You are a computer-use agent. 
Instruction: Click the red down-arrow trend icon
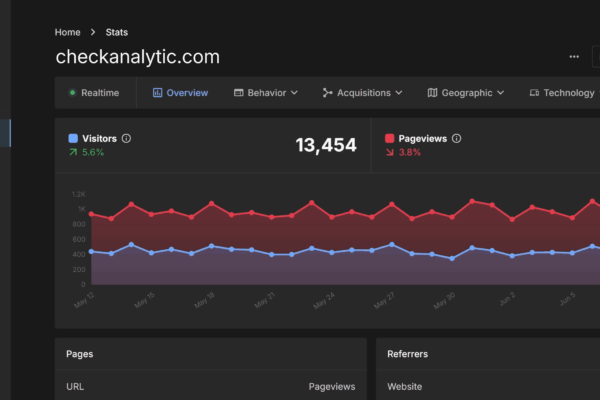click(390, 152)
